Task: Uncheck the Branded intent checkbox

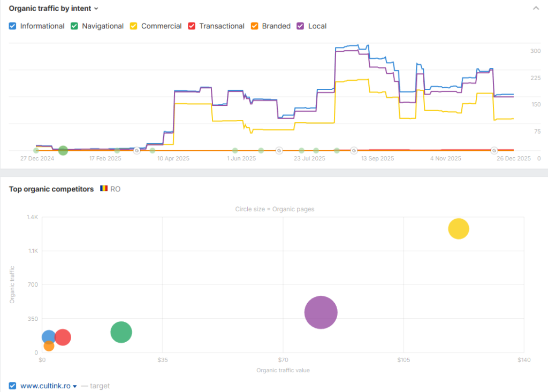Action: (x=255, y=26)
